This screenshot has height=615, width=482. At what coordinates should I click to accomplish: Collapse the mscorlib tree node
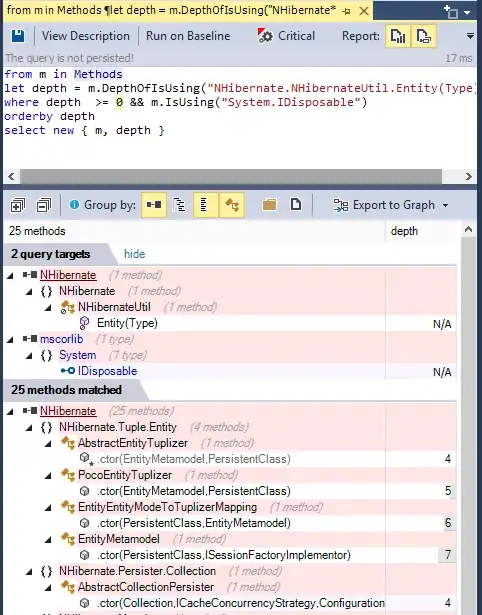[x=10, y=340]
